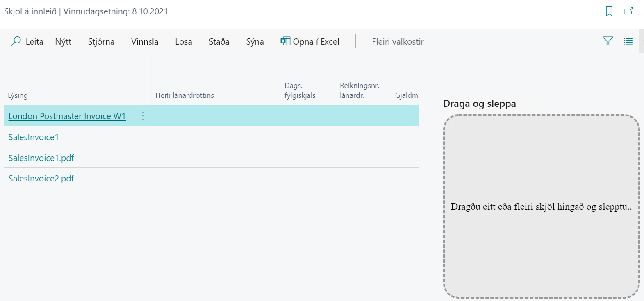Screen dimensions: 644x301
Task: Click the Draga og sleppa drop zone
Action: coord(541,206)
